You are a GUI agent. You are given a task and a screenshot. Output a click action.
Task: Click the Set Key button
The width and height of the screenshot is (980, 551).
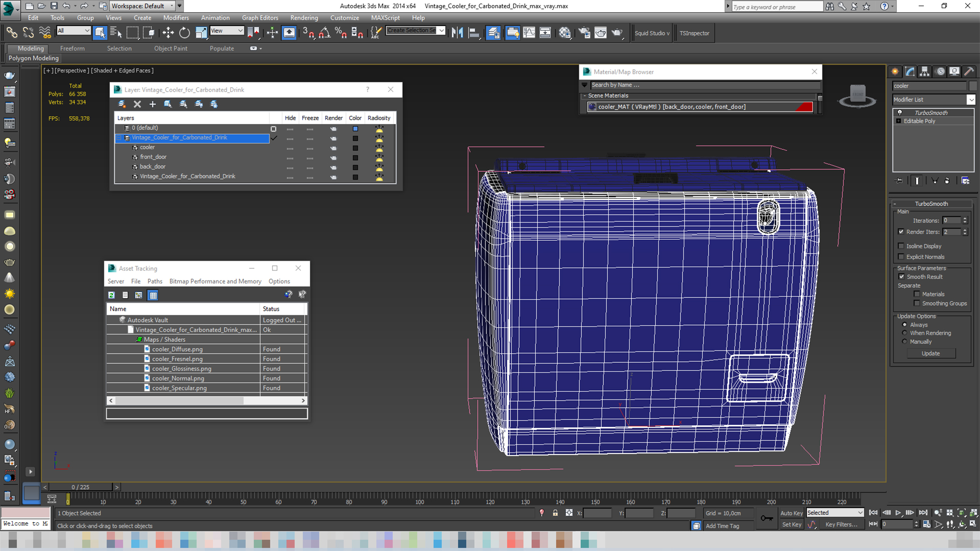click(x=792, y=524)
